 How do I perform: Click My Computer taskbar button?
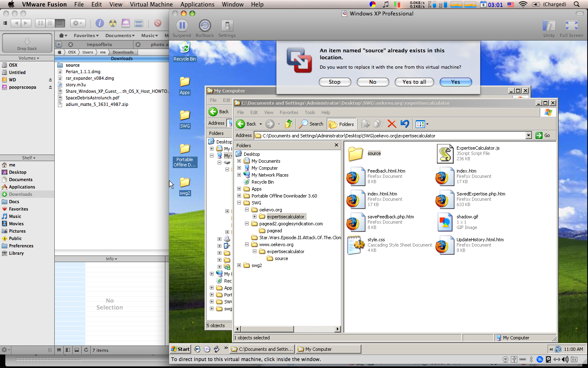click(x=329, y=349)
